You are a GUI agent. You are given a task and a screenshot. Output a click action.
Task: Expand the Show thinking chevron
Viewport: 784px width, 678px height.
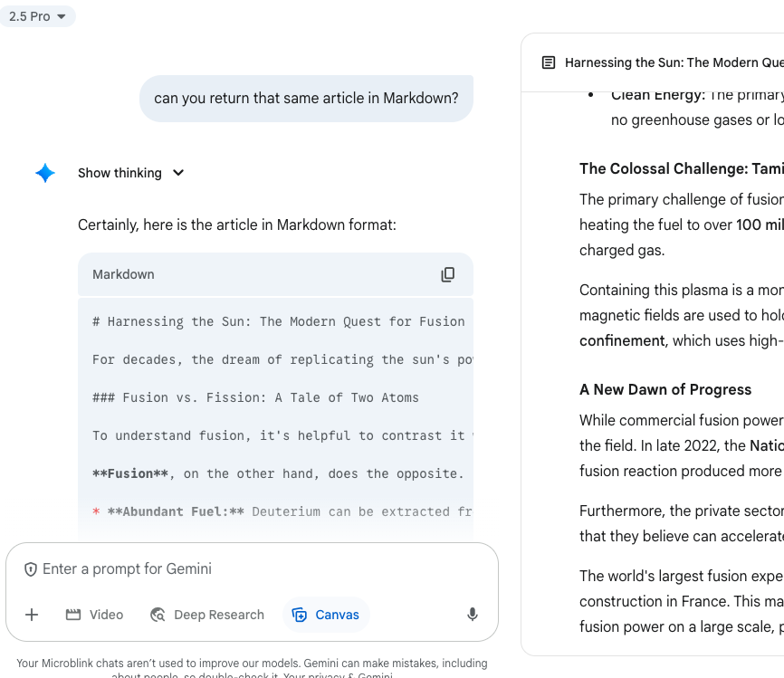[x=178, y=173]
